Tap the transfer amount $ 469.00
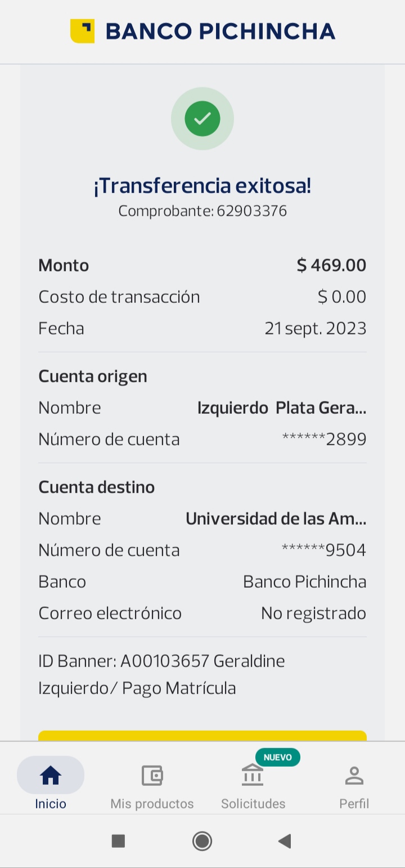The width and height of the screenshot is (405, 868). click(x=331, y=265)
